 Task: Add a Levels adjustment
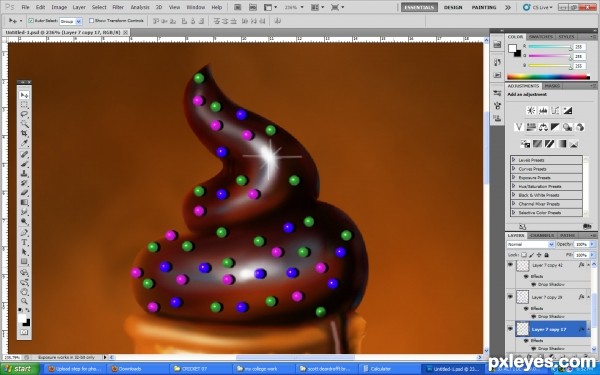tap(543, 111)
